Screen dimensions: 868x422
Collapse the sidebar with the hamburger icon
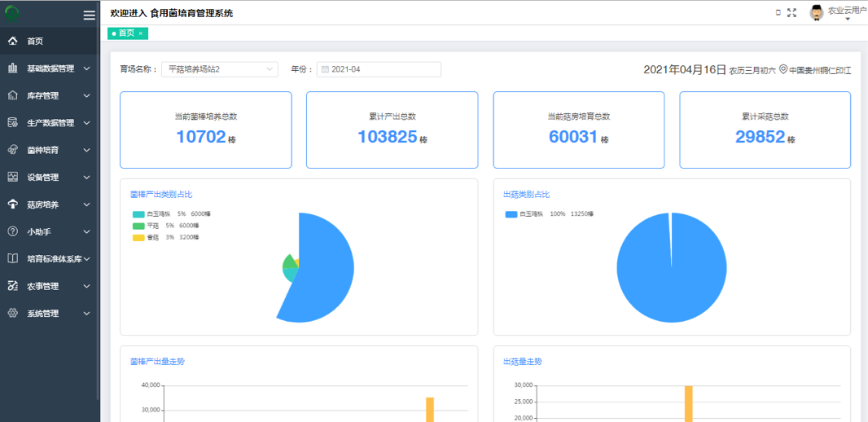[x=90, y=15]
